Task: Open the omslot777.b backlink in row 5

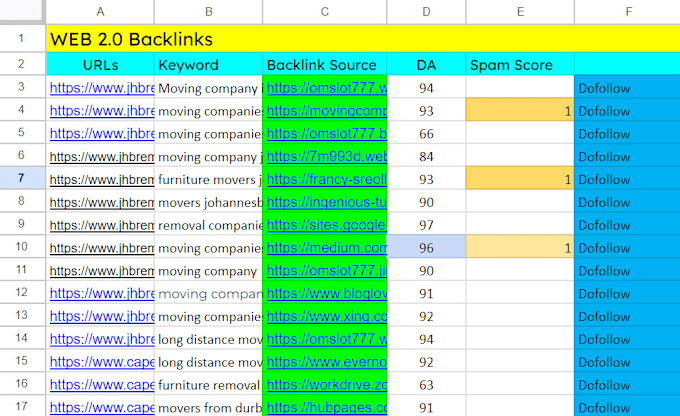Action: pos(327,134)
